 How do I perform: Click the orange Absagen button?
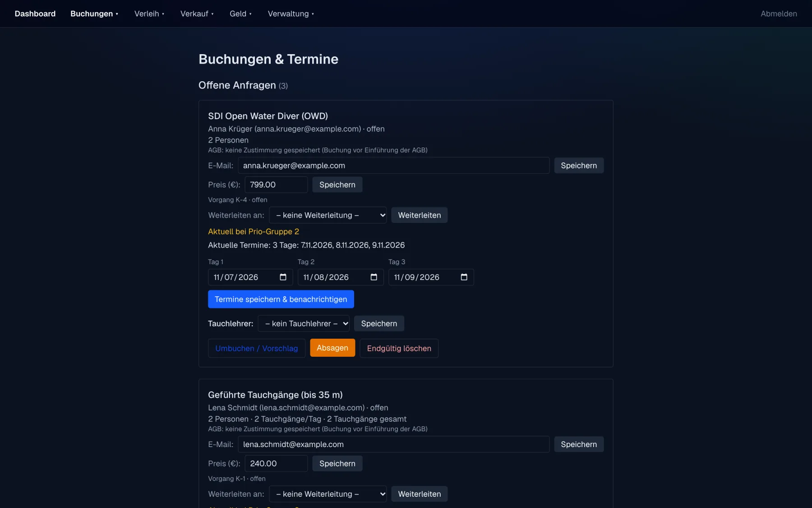332,348
